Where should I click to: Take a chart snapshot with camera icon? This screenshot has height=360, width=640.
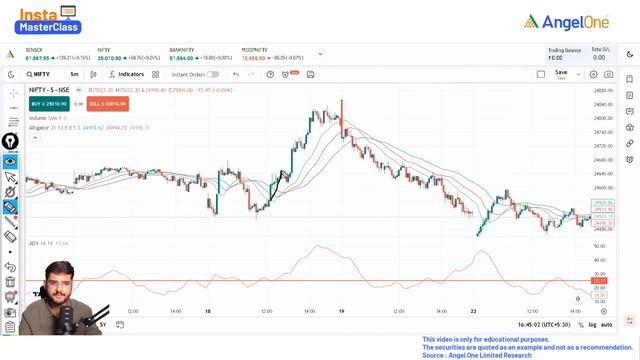pyautogui.click(x=609, y=74)
